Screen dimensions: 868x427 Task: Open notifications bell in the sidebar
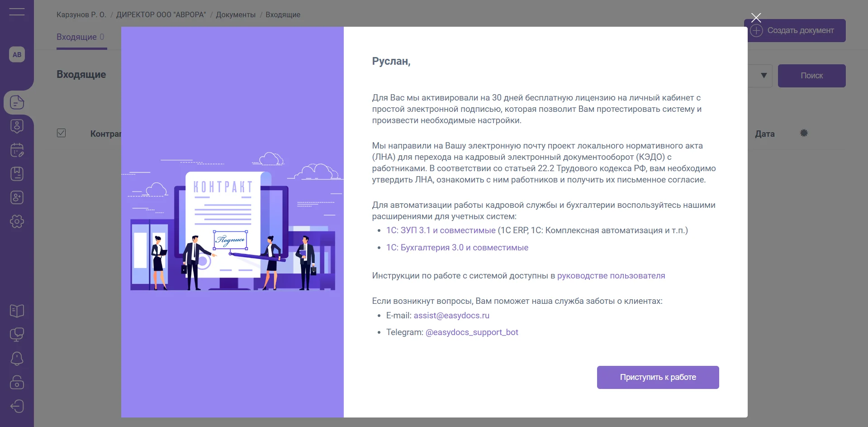(x=17, y=359)
